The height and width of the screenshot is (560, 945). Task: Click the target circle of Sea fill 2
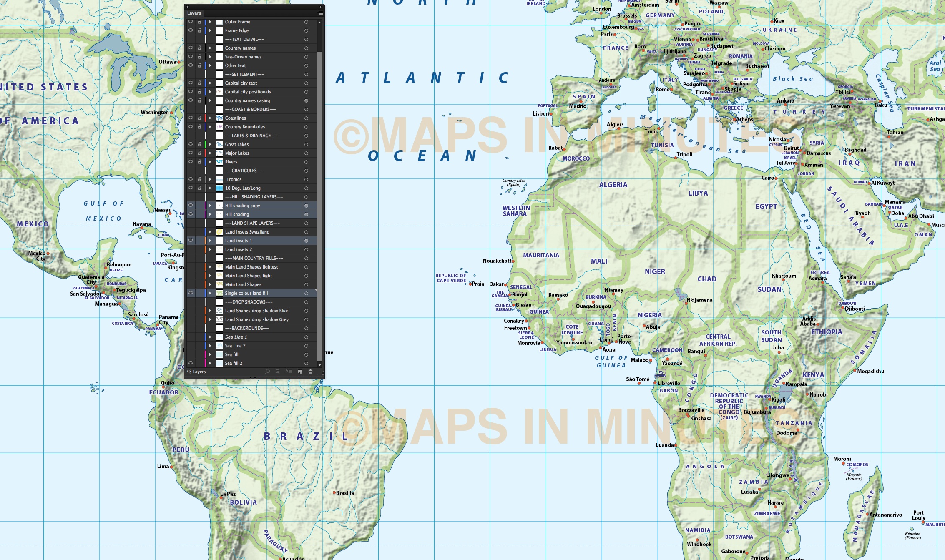point(307,363)
